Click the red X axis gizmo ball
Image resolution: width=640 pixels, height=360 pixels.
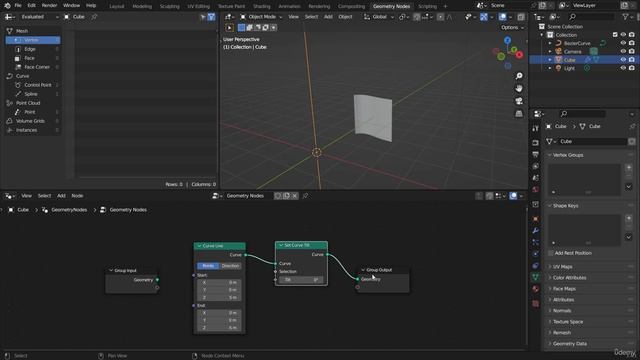point(519,55)
